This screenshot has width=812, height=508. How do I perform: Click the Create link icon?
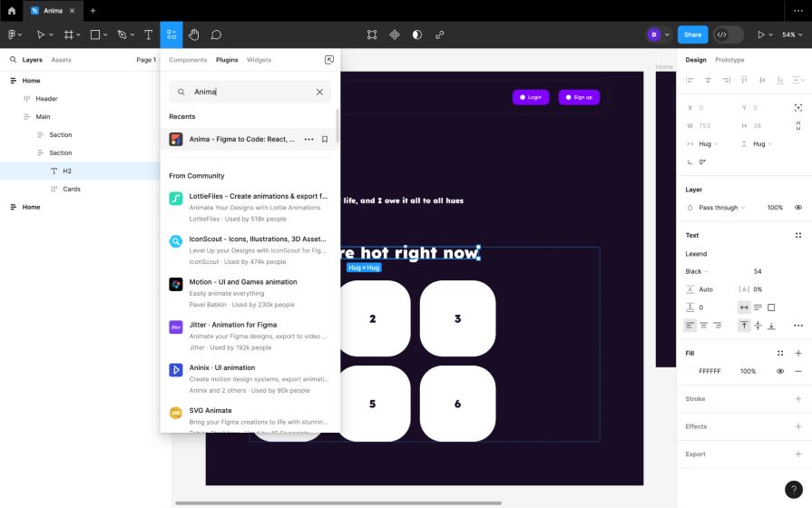click(440, 34)
